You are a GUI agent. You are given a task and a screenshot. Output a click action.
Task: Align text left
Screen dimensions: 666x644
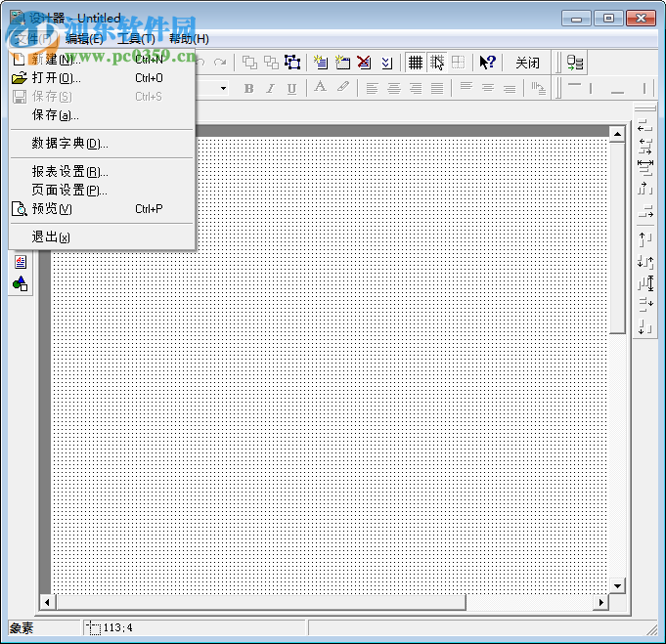pos(372,88)
